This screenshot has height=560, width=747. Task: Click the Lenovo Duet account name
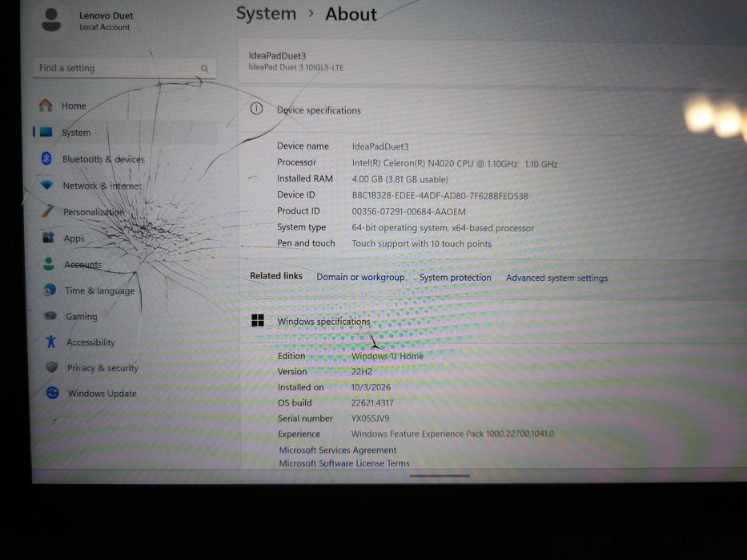(106, 15)
